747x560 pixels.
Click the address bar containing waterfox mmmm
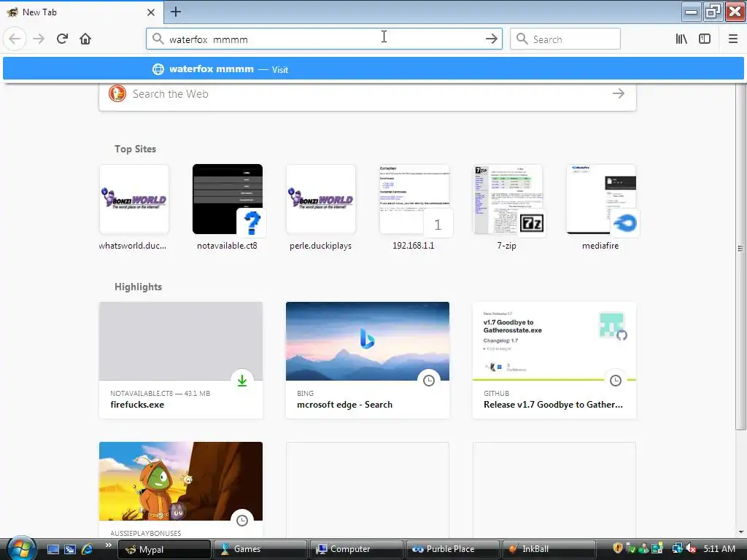[x=324, y=39]
